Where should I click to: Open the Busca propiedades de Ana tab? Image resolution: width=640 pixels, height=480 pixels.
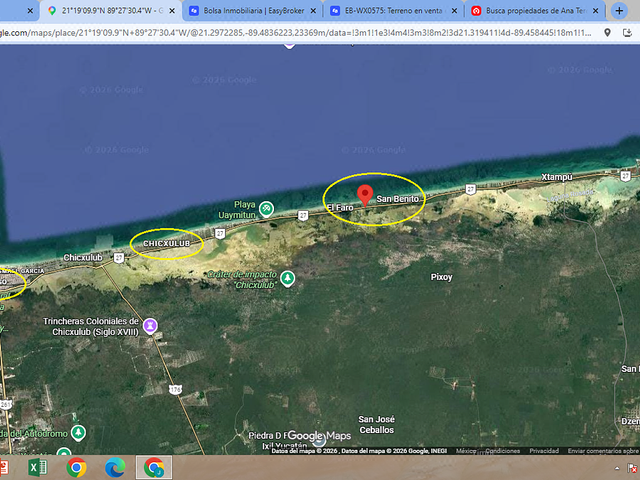536,11
